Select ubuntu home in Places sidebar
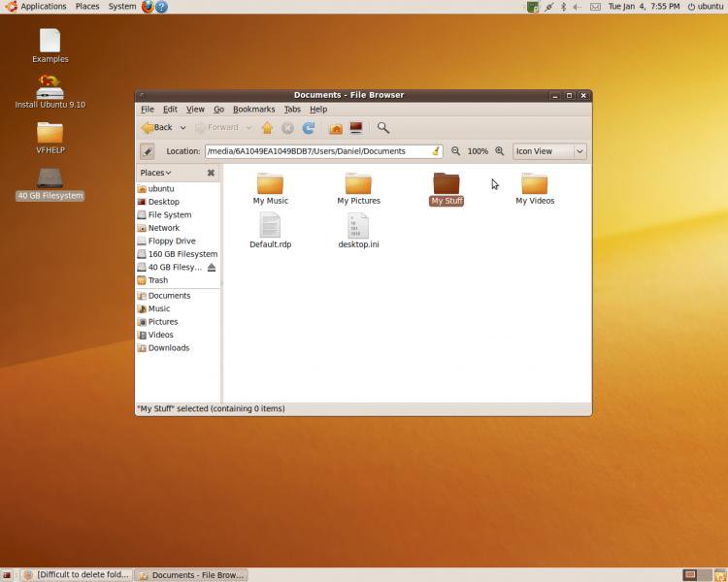The height and width of the screenshot is (582, 728). pos(179,189)
